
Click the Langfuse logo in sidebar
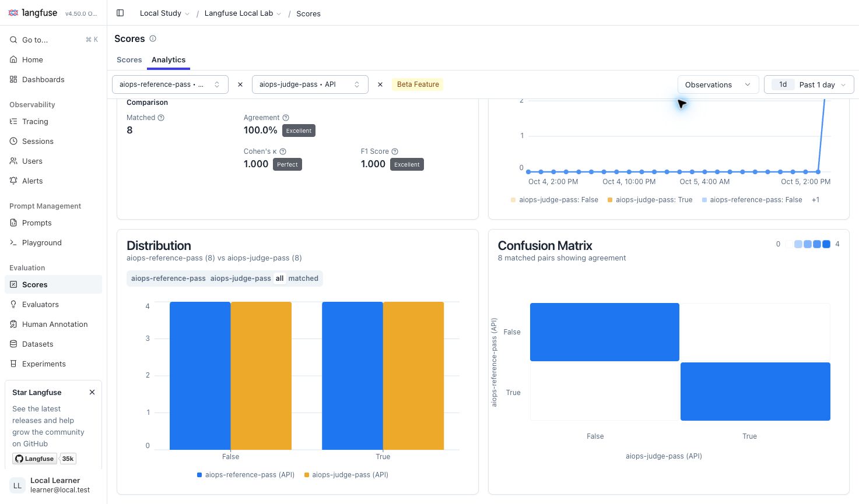click(x=33, y=13)
